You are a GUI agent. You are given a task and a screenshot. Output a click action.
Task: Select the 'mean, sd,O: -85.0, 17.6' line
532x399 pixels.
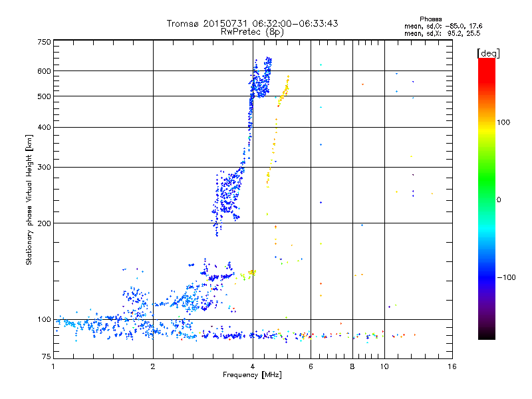point(443,26)
